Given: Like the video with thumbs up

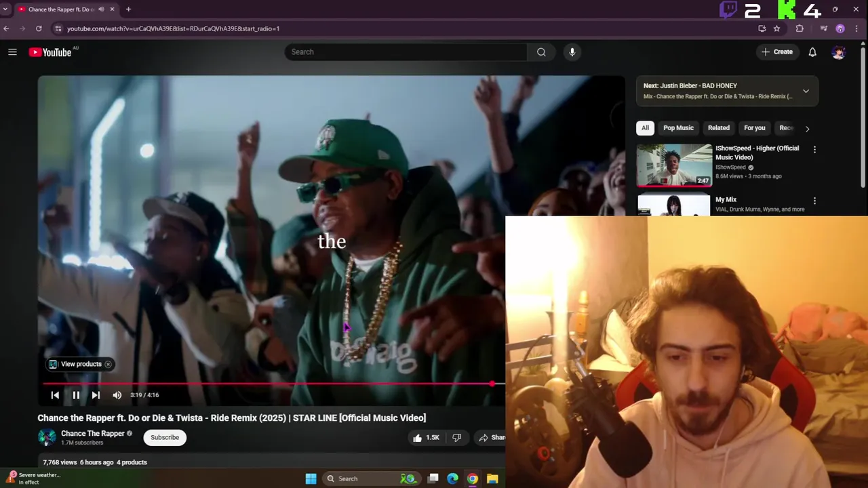Looking at the screenshot, I should (x=426, y=438).
